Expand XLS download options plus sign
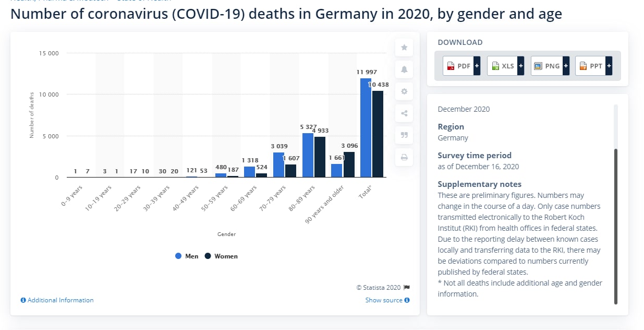This screenshot has height=330, width=644. pos(520,66)
